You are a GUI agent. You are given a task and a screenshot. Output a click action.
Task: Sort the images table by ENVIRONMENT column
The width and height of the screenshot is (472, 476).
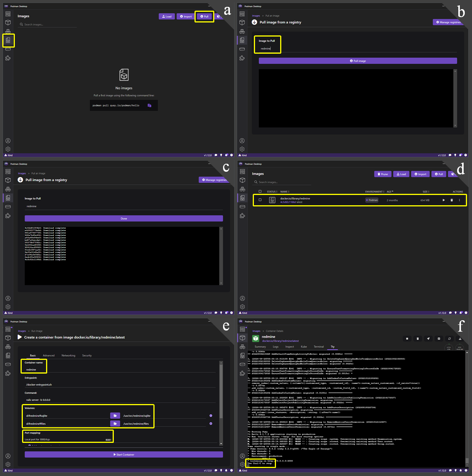tap(375, 192)
